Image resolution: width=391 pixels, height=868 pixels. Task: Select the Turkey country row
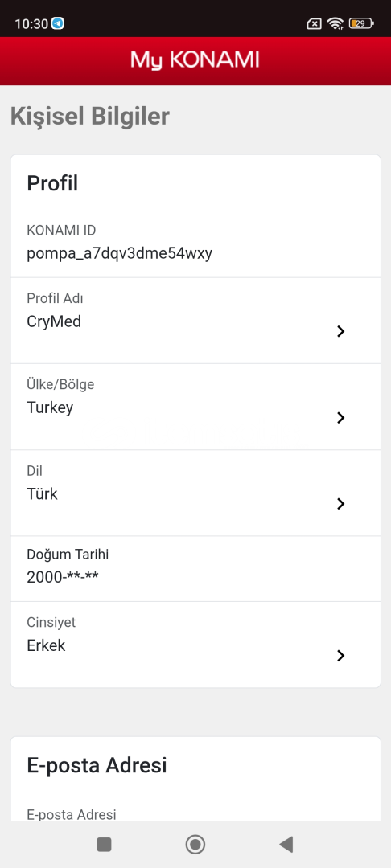(x=195, y=407)
